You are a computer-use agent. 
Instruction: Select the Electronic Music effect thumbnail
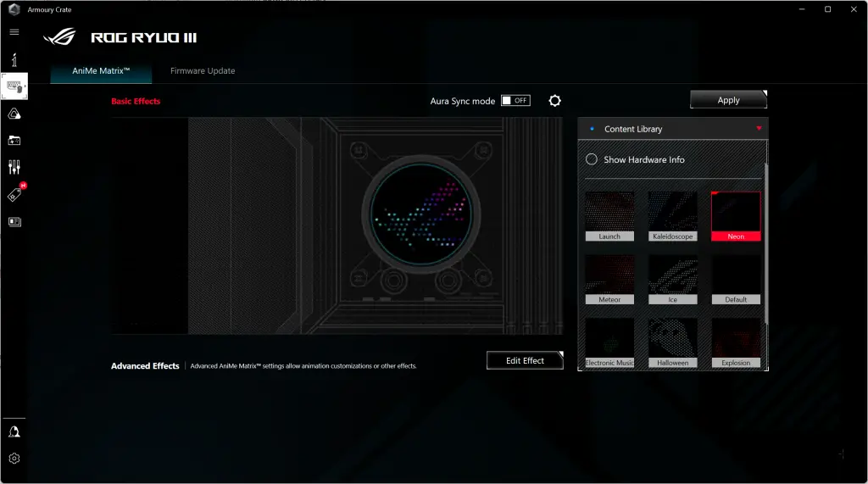point(609,342)
